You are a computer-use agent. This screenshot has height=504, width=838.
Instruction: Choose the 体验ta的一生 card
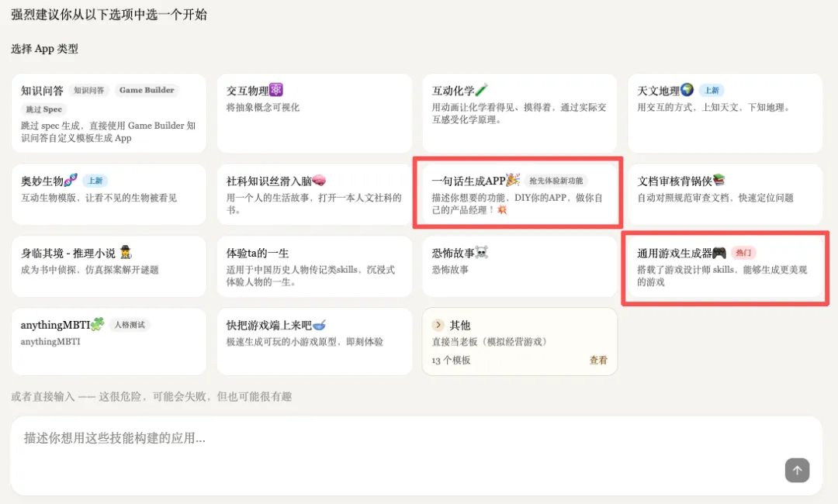point(314,267)
